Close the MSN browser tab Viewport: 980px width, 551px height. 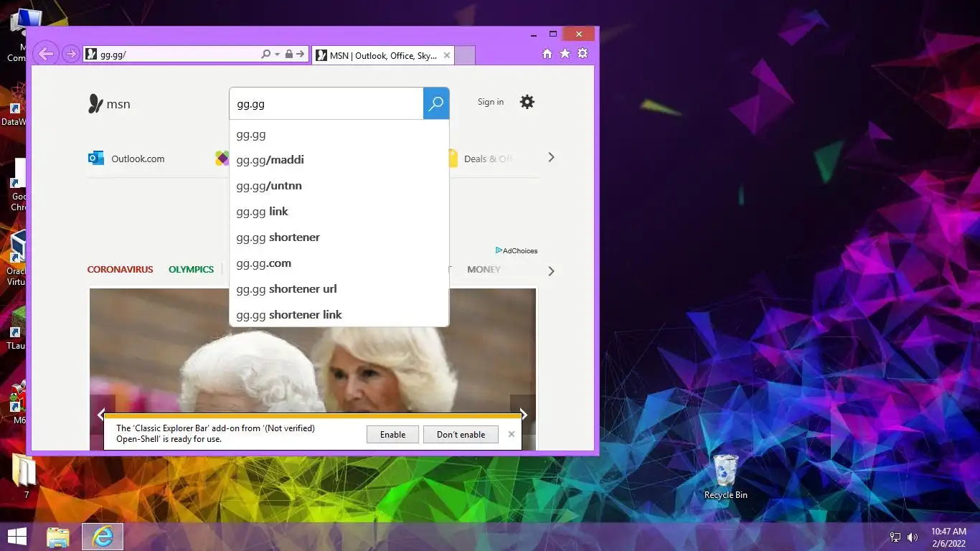[447, 55]
